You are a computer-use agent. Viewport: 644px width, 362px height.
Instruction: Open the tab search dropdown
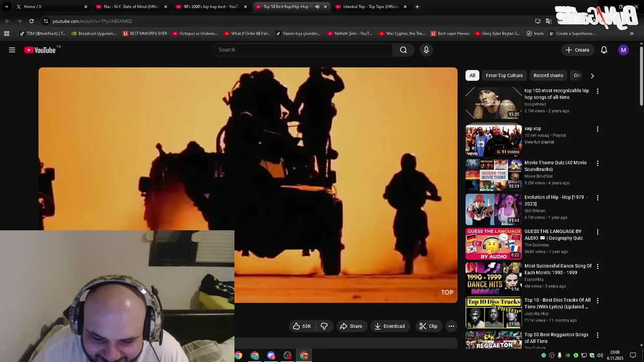coord(7,7)
